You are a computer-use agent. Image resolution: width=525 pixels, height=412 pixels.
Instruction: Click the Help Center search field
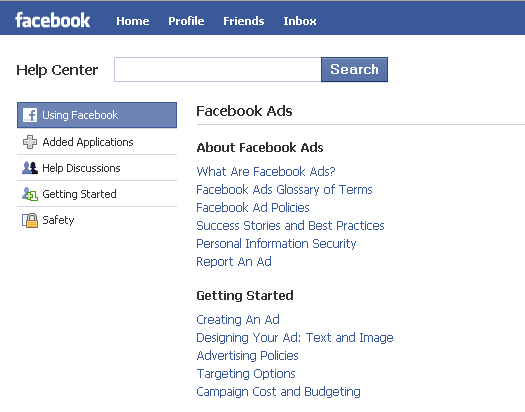tap(218, 70)
